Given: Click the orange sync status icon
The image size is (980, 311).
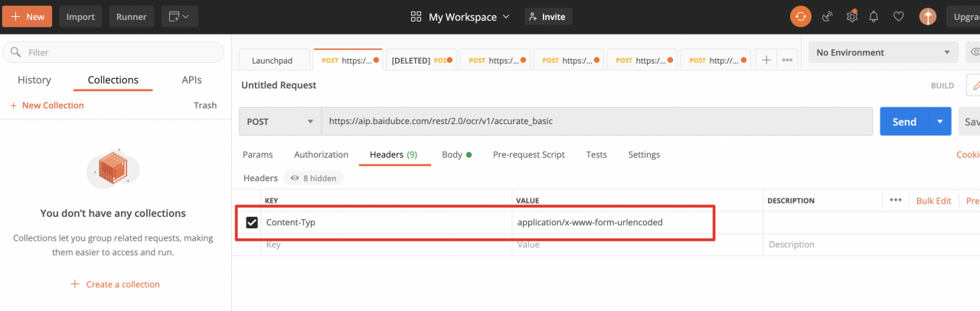Looking at the screenshot, I should pos(801,16).
